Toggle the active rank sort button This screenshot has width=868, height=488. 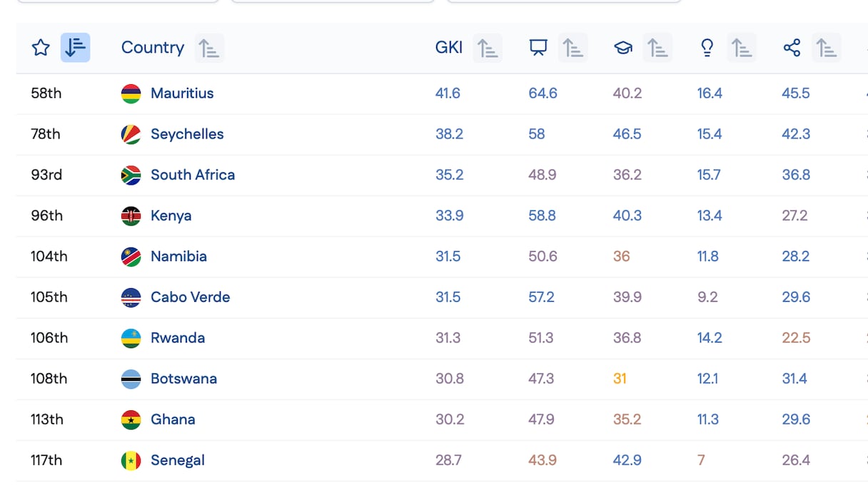pyautogui.click(x=75, y=48)
